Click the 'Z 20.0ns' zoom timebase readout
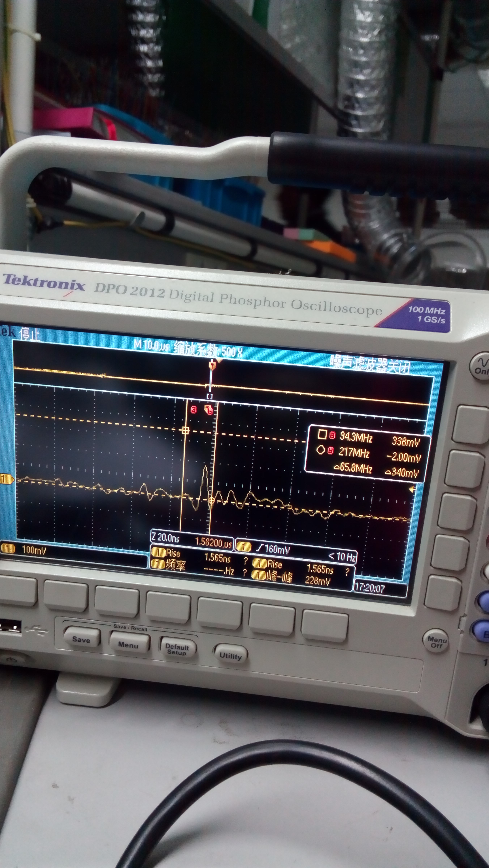 point(165,538)
